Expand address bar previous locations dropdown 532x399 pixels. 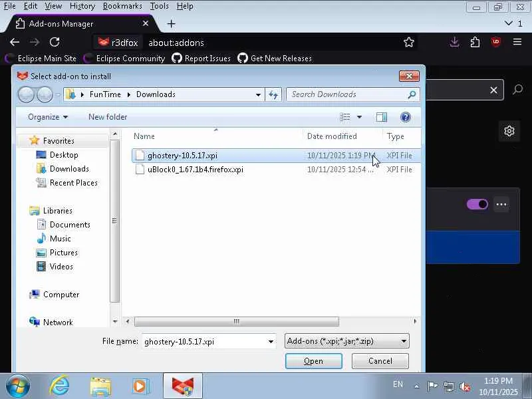pos(258,94)
